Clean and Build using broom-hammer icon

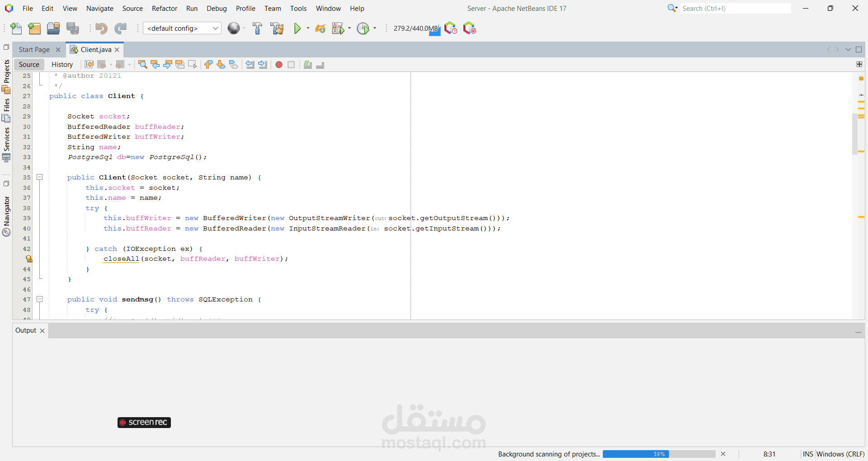(277, 28)
